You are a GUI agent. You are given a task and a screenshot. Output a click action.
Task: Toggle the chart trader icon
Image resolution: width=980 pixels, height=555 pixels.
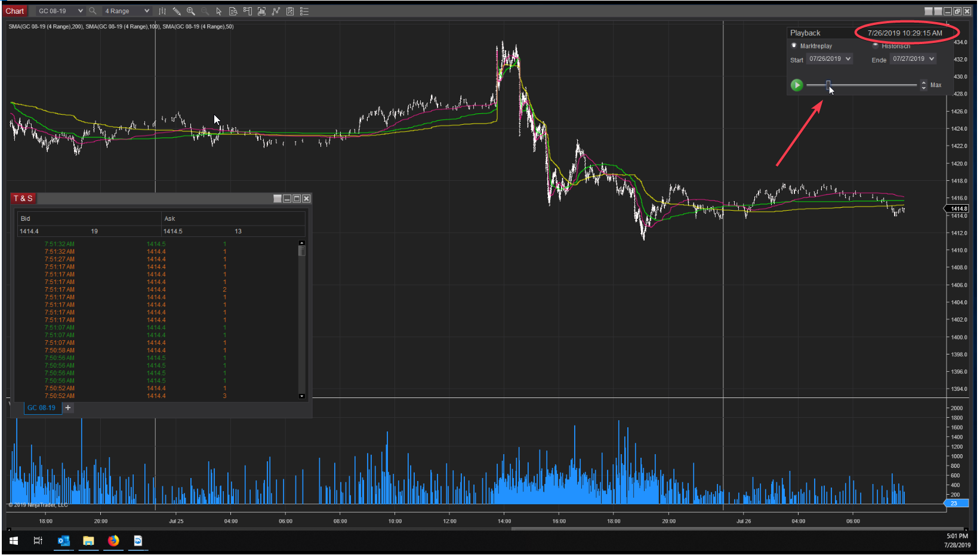click(248, 11)
